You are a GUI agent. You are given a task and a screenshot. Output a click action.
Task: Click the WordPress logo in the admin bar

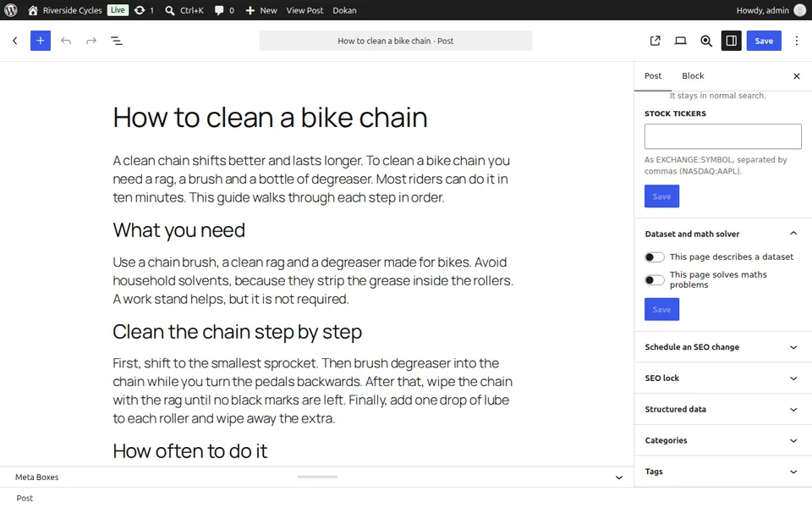(11, 10)
